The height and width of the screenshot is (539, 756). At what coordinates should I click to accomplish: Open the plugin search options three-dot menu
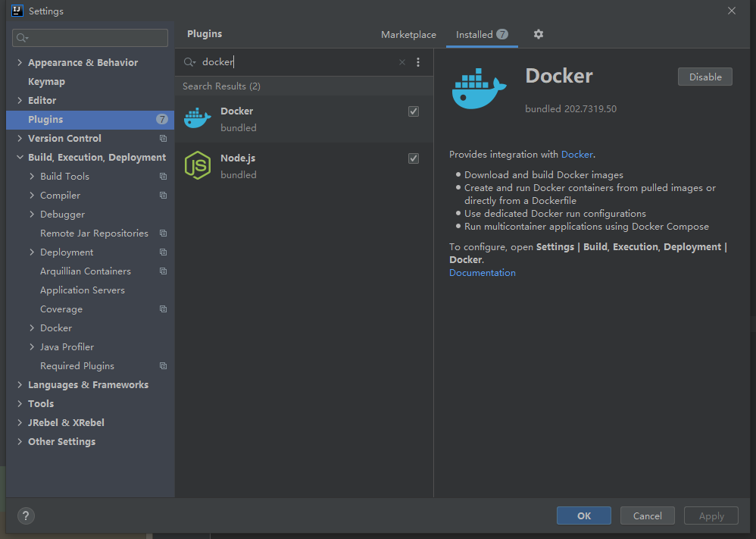(x=418, y=62)
